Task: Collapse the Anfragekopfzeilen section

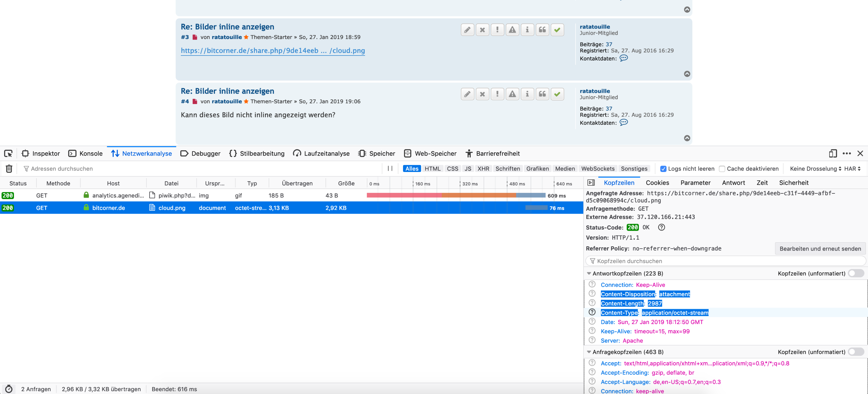Action: tap(589, 352)
